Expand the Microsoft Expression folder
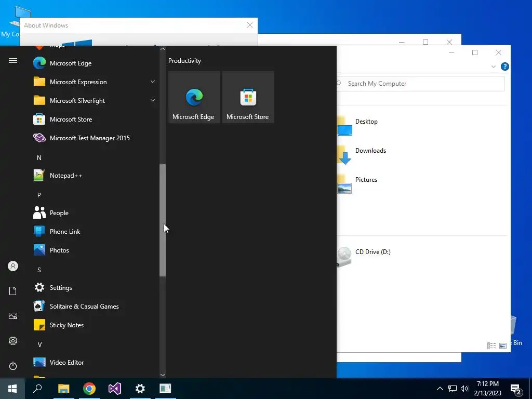The width and height of the screenshot is (532, 399). pyautogui.click(x=94, y=82)
